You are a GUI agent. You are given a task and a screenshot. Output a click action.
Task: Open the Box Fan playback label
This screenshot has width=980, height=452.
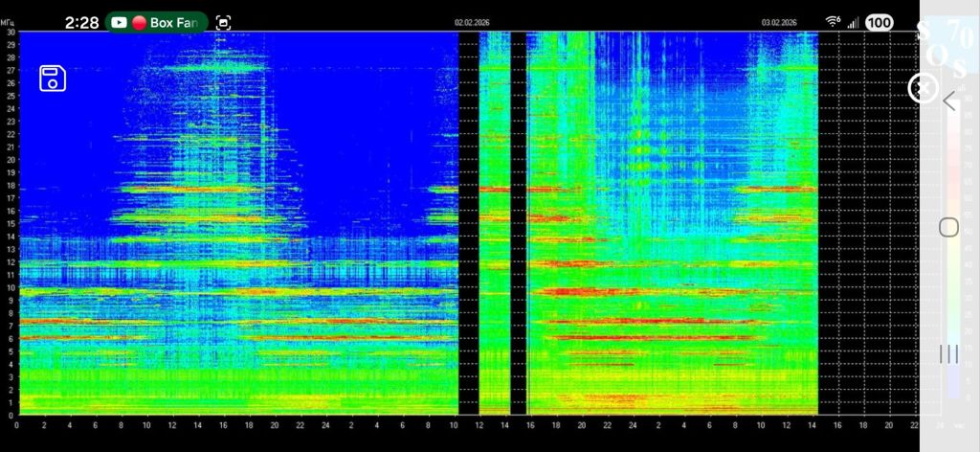click(x=173, y=22)
